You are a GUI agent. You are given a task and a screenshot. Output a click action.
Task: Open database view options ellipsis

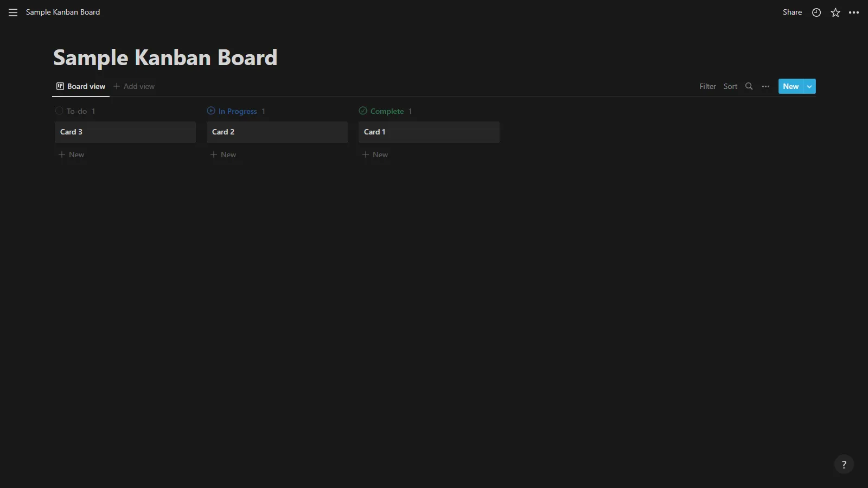tap(766, 86)
